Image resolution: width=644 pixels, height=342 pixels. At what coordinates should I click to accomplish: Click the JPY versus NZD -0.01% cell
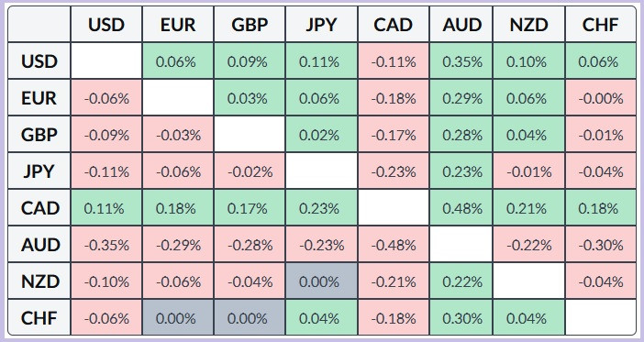pyautogui.click(x=529, y=171)
